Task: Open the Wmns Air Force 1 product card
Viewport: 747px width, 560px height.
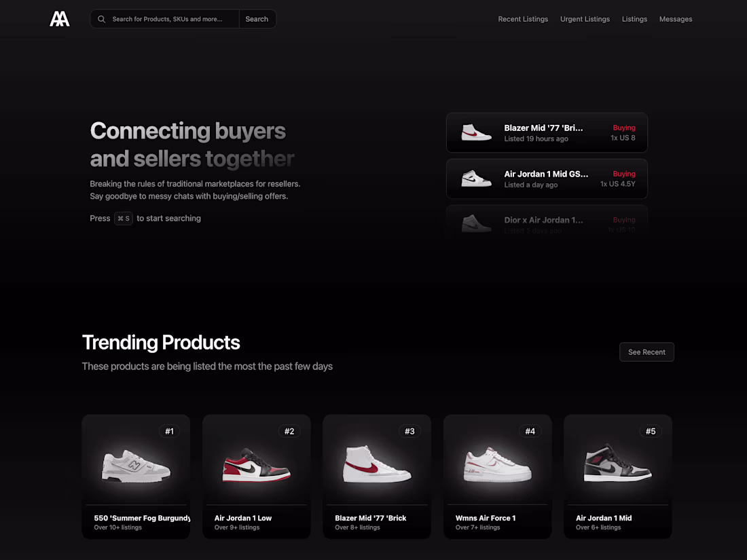Action: (x=497, y=475)
